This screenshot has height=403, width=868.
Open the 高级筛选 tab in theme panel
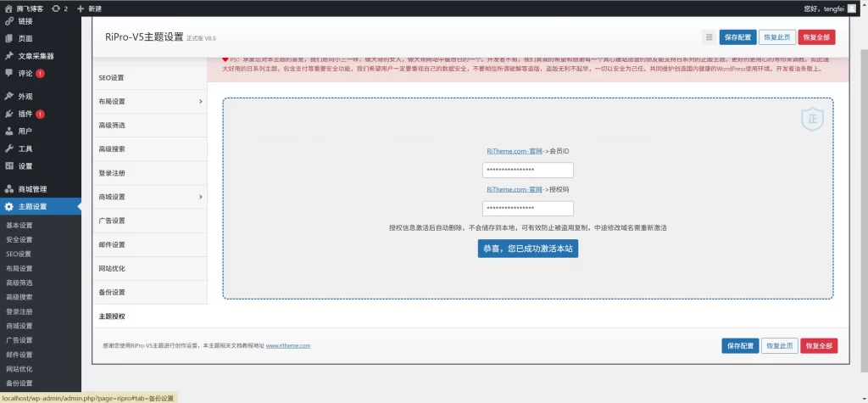click(x=149, y=126)
